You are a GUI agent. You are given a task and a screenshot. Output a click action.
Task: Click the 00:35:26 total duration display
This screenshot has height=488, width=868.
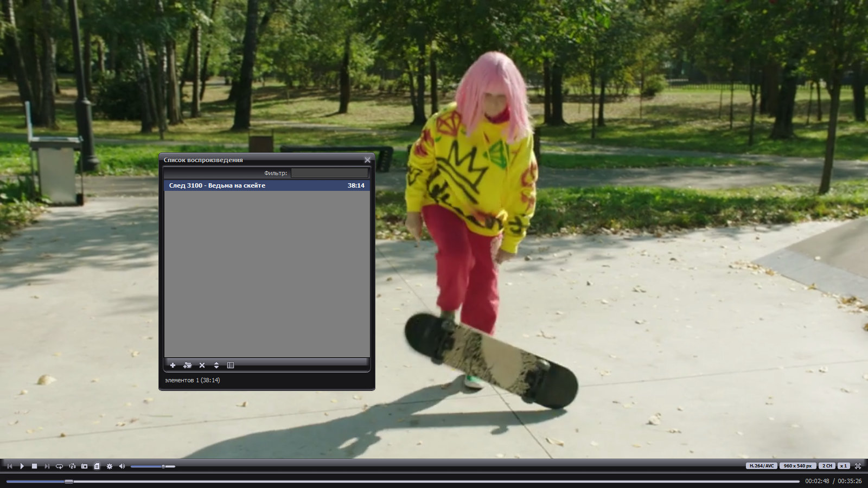click(x=850, y=481)
